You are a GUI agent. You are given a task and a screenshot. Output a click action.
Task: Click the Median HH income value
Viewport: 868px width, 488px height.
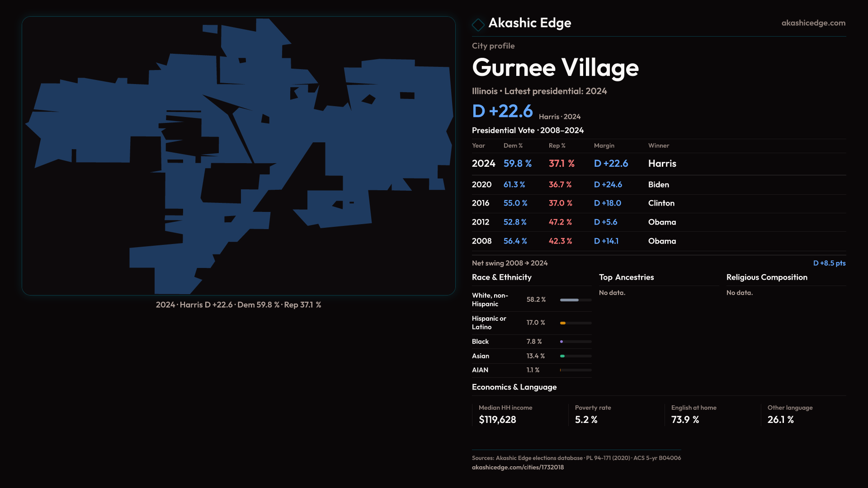pos(497,420)
